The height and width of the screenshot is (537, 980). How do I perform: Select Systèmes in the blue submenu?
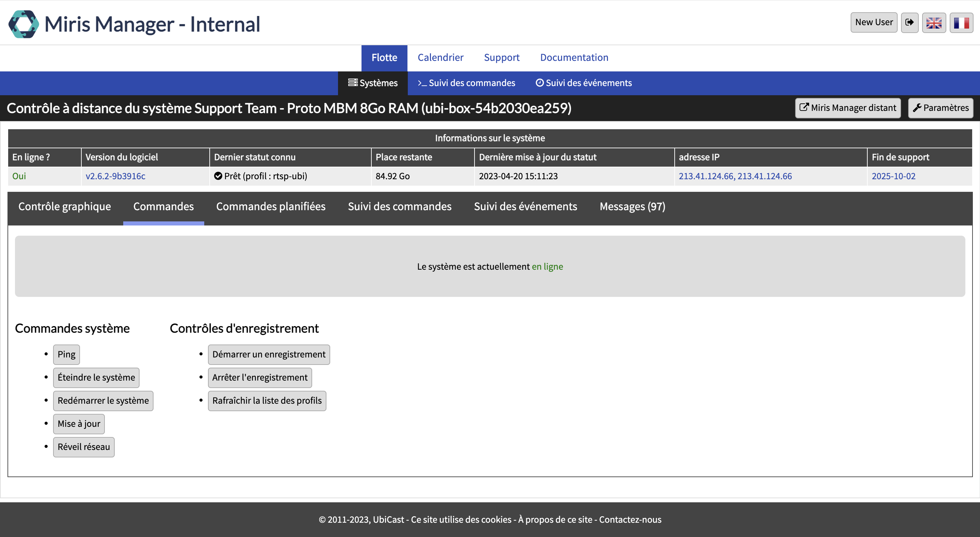coord(373,83)
